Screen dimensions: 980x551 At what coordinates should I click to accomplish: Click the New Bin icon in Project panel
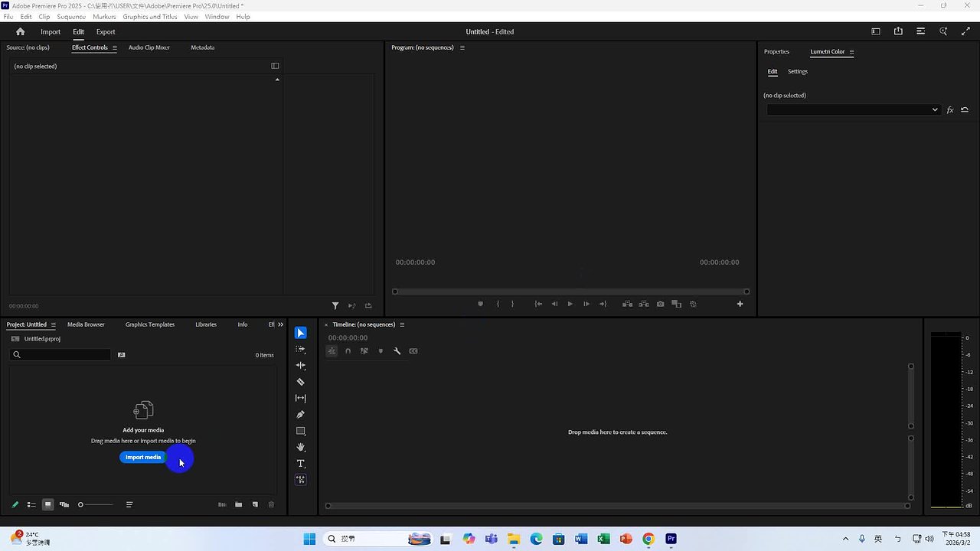point(238,504)
